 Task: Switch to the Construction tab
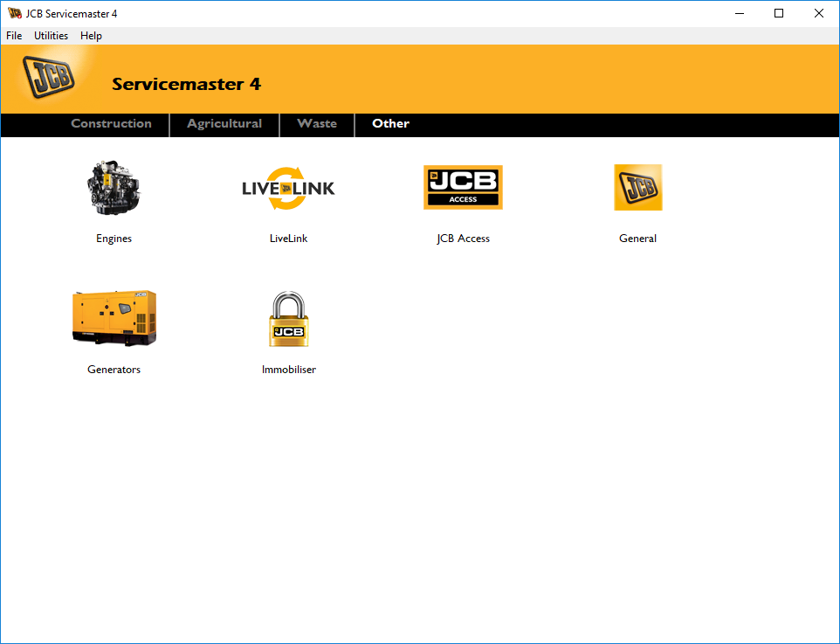112,124
